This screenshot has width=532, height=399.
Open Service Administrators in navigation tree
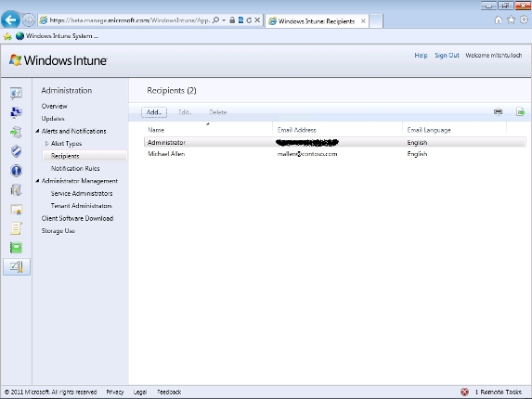click(x=82, y=194)
